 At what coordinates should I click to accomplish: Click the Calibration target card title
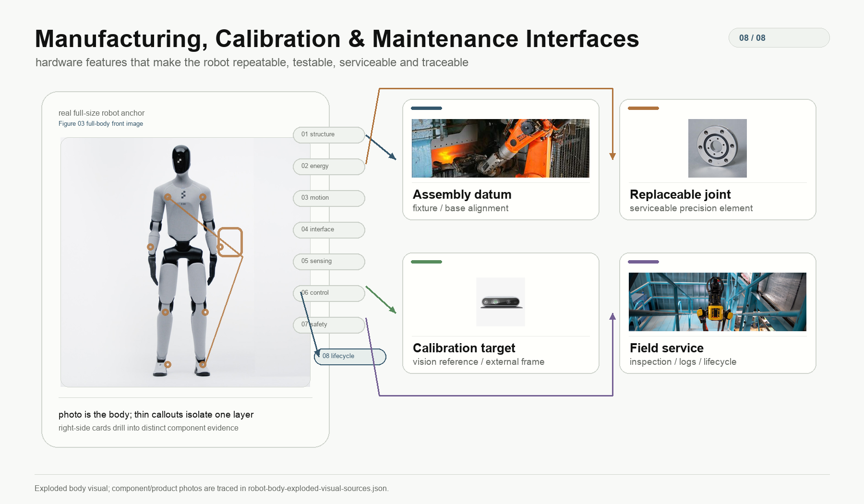point(464,348)
